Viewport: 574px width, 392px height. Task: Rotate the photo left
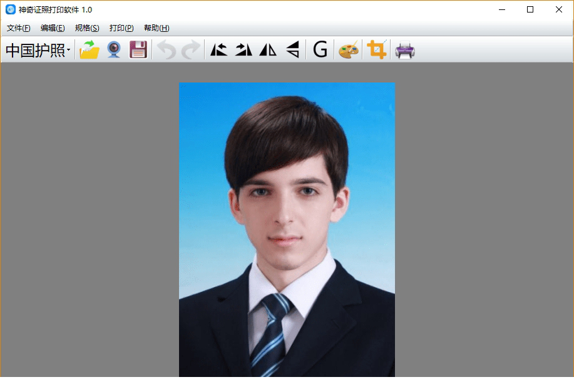click(x=218, y=50)
